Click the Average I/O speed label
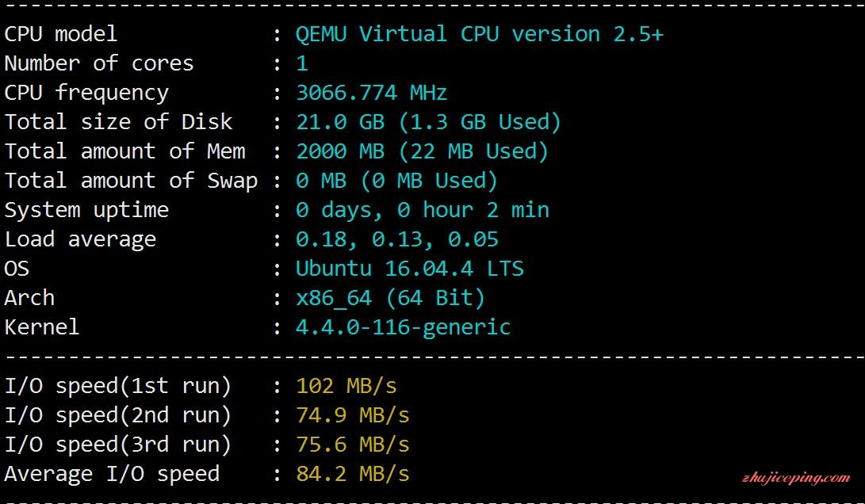The height and width of the screenshot is (504, 865). tap(112, 474)
